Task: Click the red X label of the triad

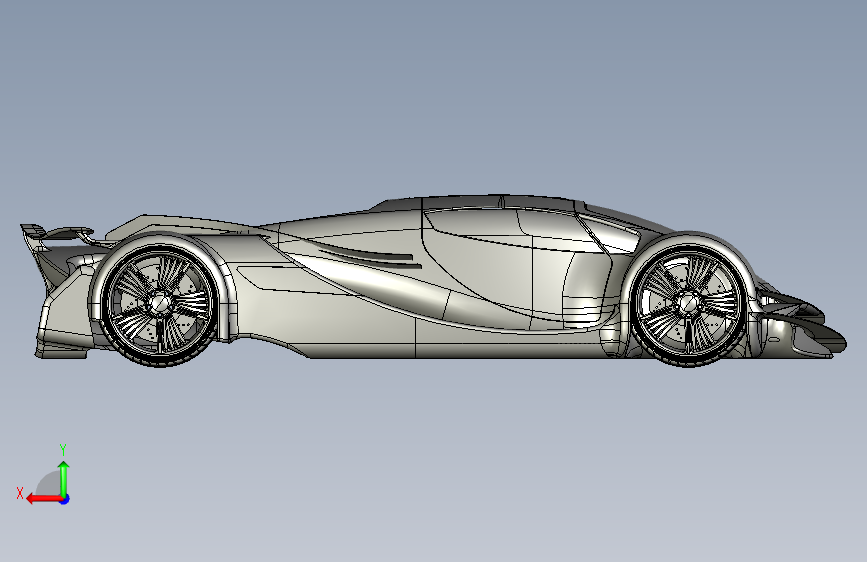Action: click(x=20, y=493)
